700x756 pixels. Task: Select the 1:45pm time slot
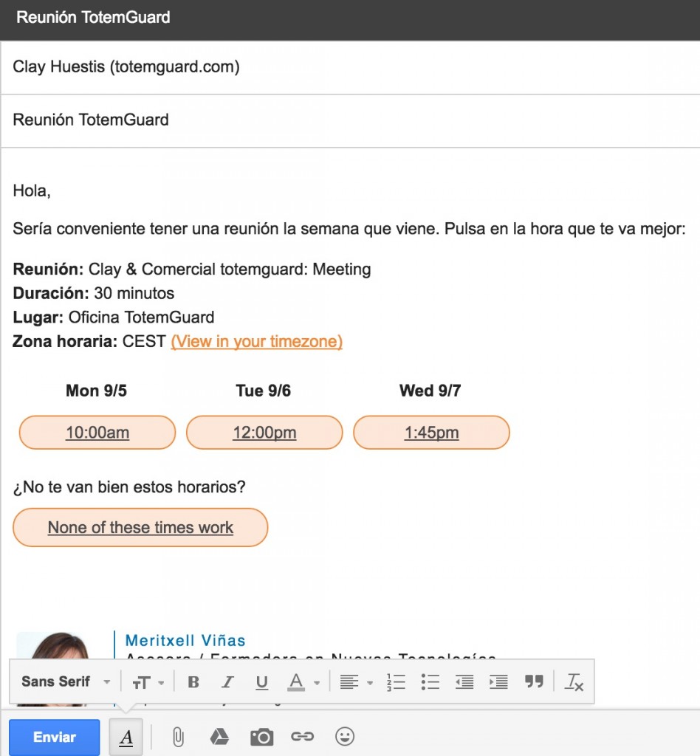coord(431,433)
